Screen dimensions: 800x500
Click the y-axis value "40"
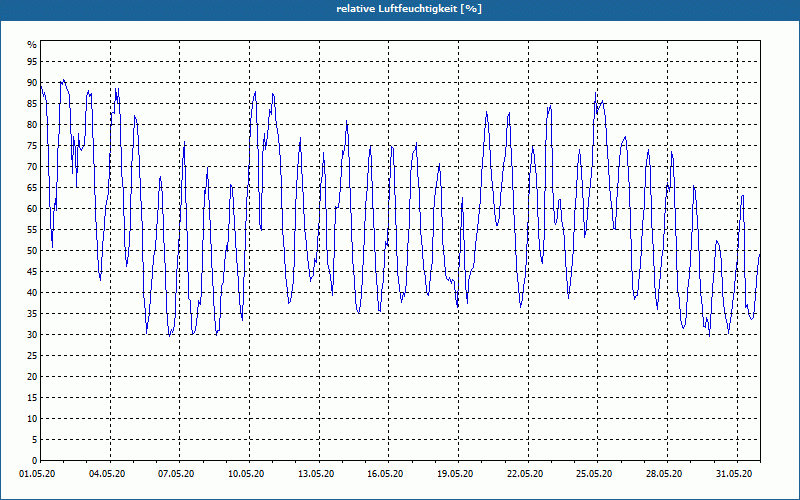coord(32,292)
